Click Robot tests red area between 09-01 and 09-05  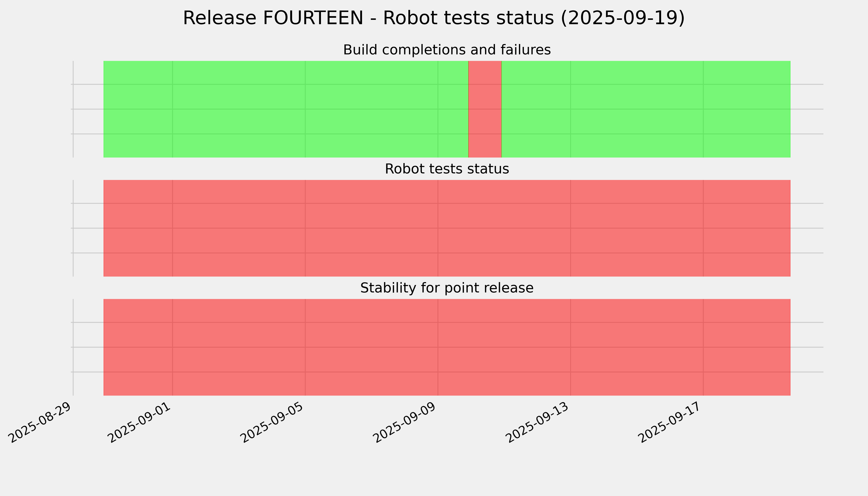pyautogui.click(x=238, y=228)
